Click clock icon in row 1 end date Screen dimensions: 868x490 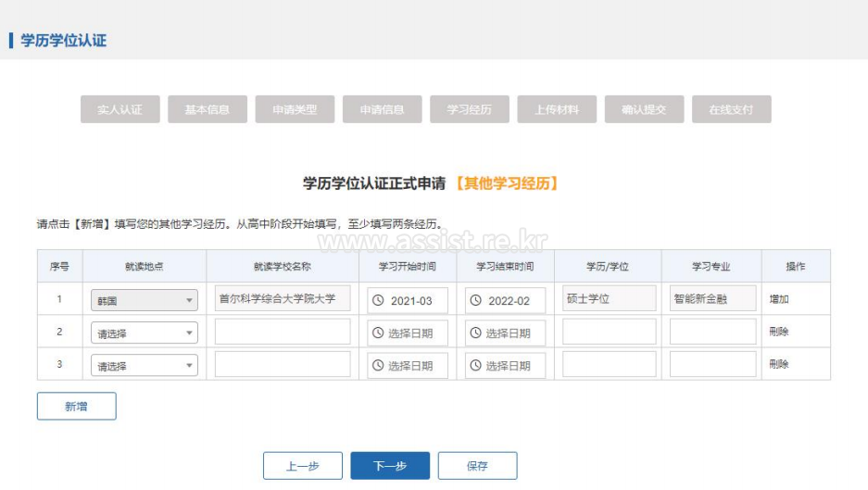475,300
